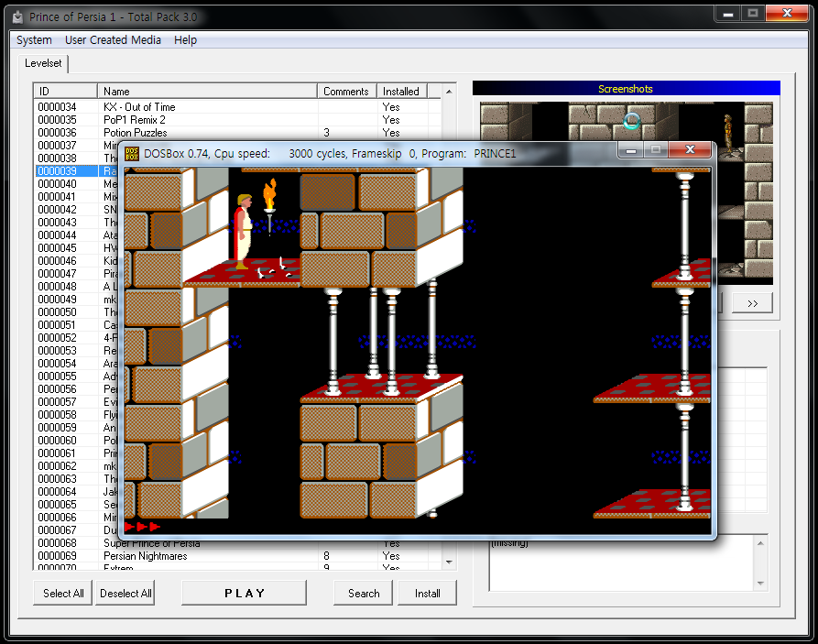
Task: Click the levelset list scroll up arrow
Action: (449, 92)
